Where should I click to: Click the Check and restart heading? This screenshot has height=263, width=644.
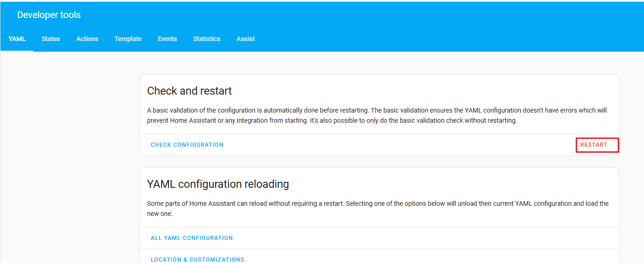click(189, 91)
